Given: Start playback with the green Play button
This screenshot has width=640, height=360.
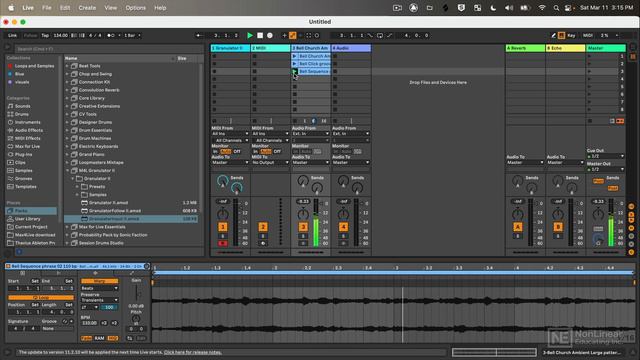Looking at the screenshot, I should click(x=250, y=36).
